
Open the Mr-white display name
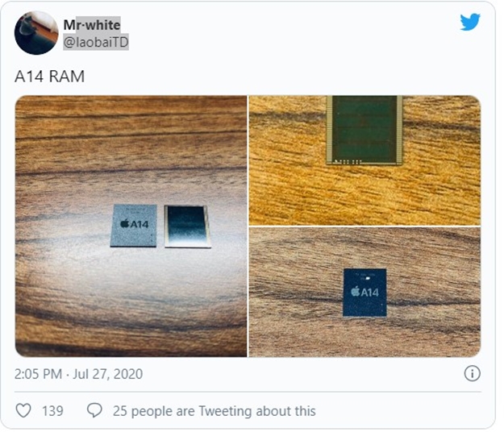click(x=92, y=25)
